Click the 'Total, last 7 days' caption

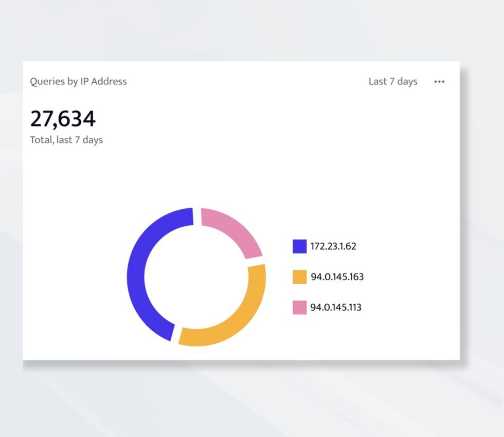pos(66,140)
